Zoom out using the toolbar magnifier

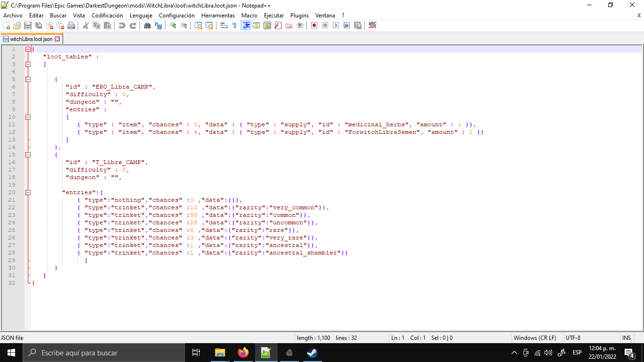pyautogui.click(x=184, y=25)
